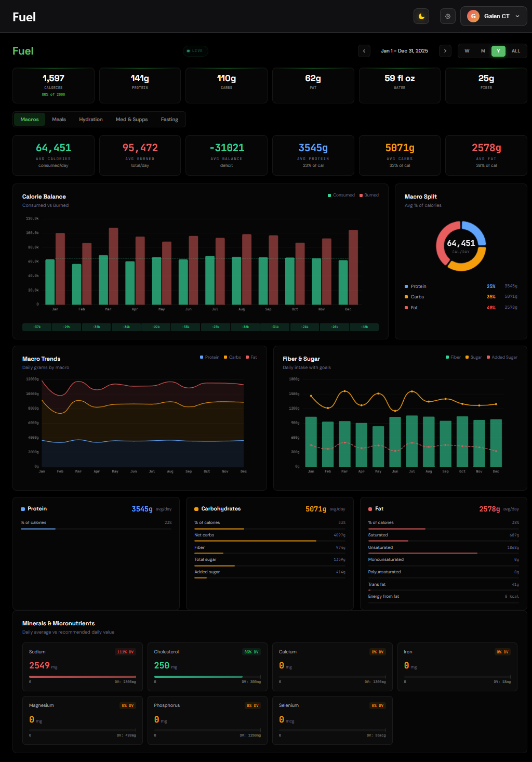Click the -37k monthly deficit cell
532x762 pixels.
pyautogui.click(x=37, y=327)
